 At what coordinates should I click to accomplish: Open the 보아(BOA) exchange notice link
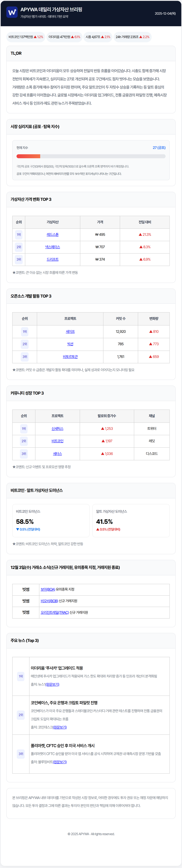click(48, 589)
